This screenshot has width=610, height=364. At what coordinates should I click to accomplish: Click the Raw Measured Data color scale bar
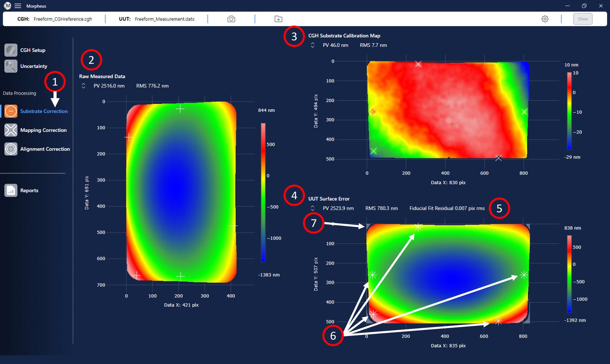pos(263,192)
